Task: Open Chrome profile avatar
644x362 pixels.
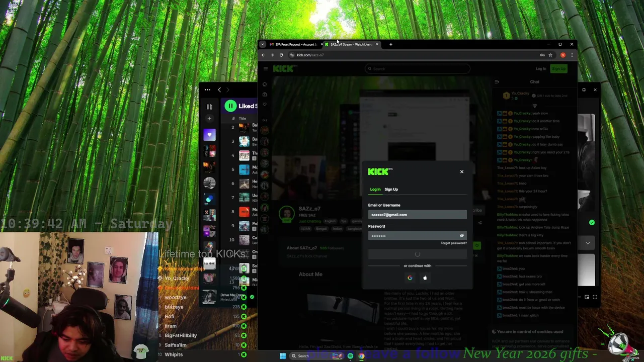Action: click(563, 55)
